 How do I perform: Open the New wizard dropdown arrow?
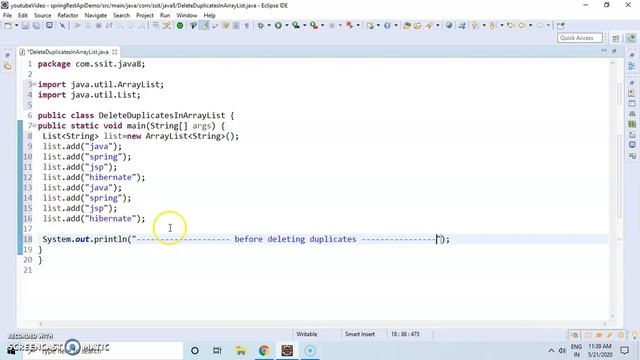tap(16, 25)
